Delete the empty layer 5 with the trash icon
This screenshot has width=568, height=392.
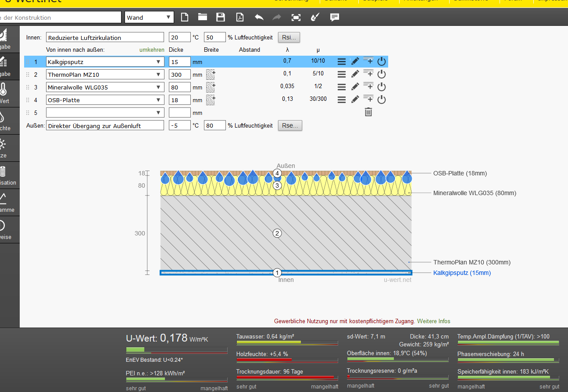[368, 112]
